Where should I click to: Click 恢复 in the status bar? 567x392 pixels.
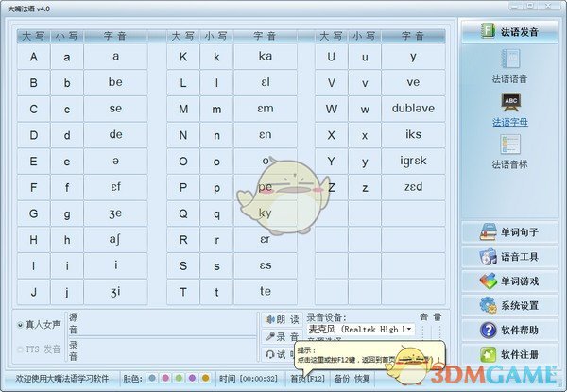click(362, 378)
